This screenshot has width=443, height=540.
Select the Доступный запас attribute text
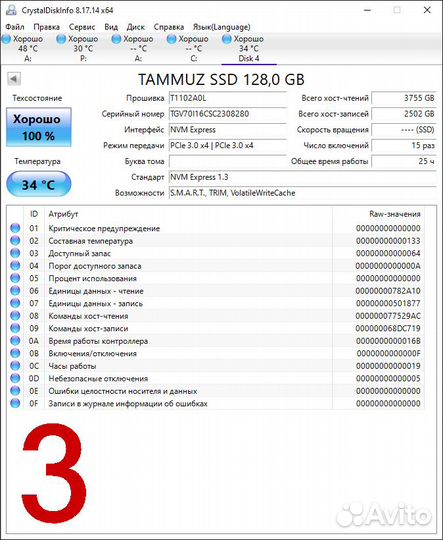80,253
